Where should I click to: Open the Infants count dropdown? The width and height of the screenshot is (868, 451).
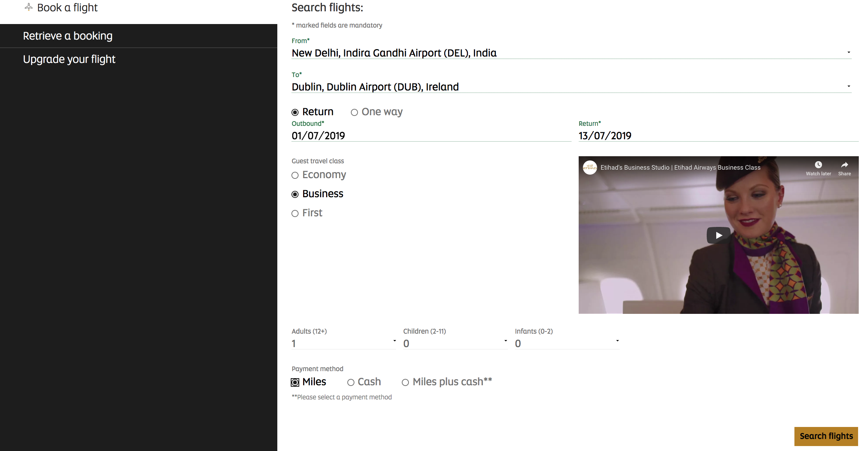pos(617,341)
